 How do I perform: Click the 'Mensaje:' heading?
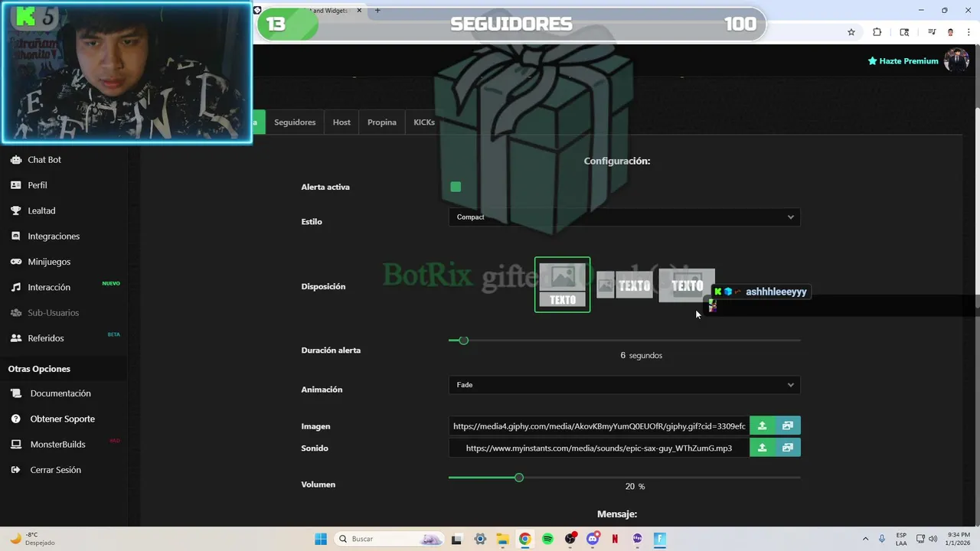pyautogui.click(x=616, y=514)
